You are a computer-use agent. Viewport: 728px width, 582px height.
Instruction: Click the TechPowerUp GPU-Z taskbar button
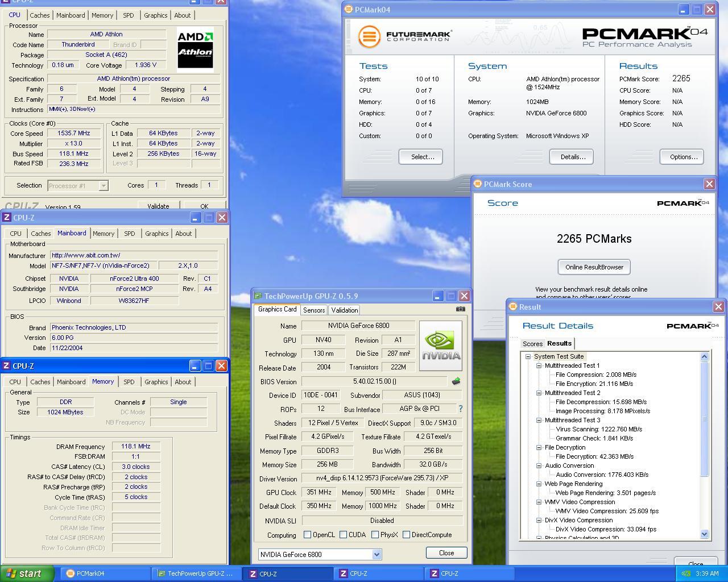196,573
